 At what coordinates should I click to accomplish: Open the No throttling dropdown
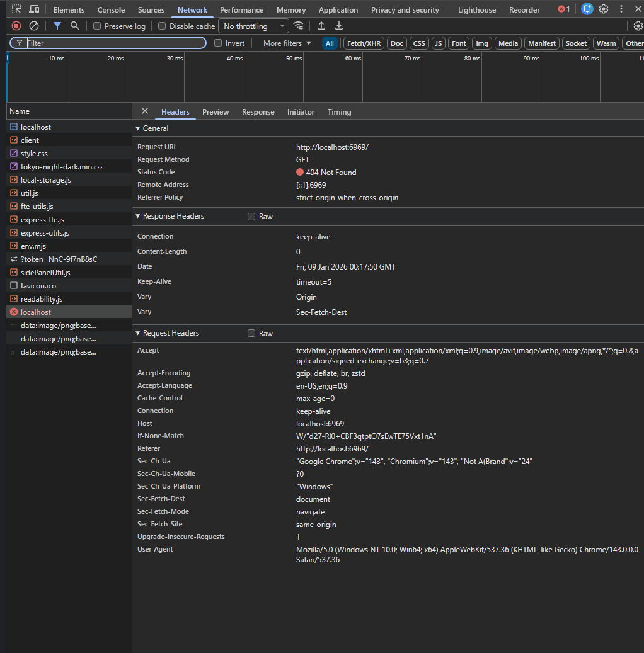(x=253, y=26)
